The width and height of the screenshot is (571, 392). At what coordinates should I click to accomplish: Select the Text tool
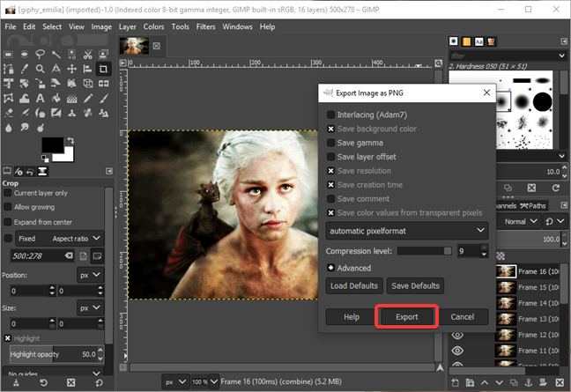[40, 99]
